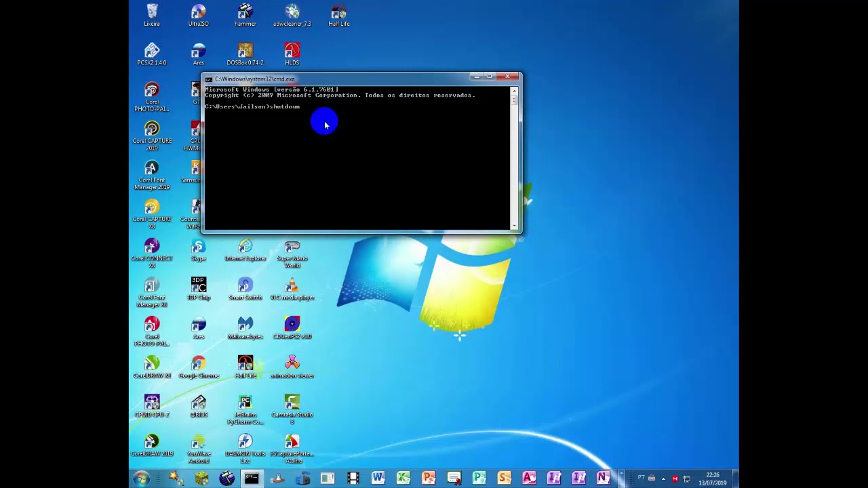The width and height of the screenshot is (868, 488).
Task: Click the cmd window scrollbar thumb
Action: pos(514,100)
